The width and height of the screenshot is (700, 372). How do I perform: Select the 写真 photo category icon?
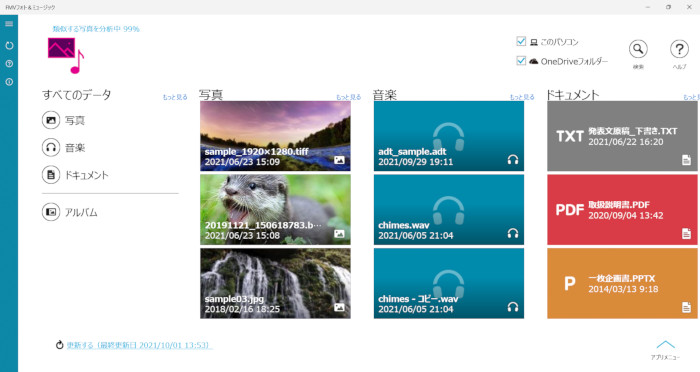coord(51,120)
